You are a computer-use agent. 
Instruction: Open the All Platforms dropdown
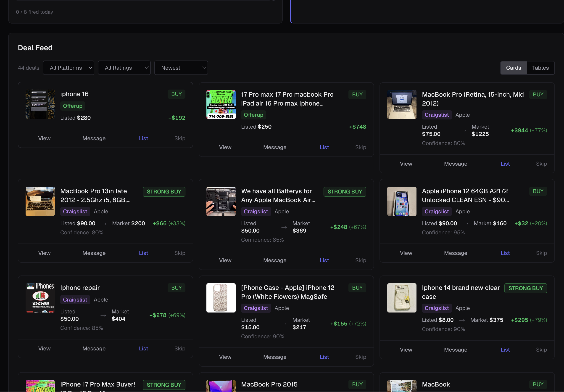pos(69,68)
